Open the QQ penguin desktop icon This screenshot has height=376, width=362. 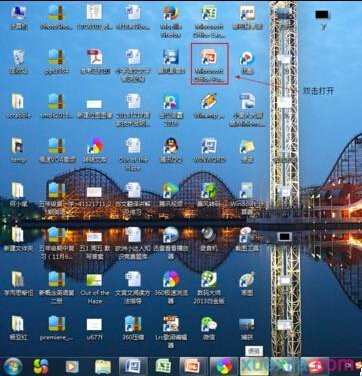tap(171, 150)
